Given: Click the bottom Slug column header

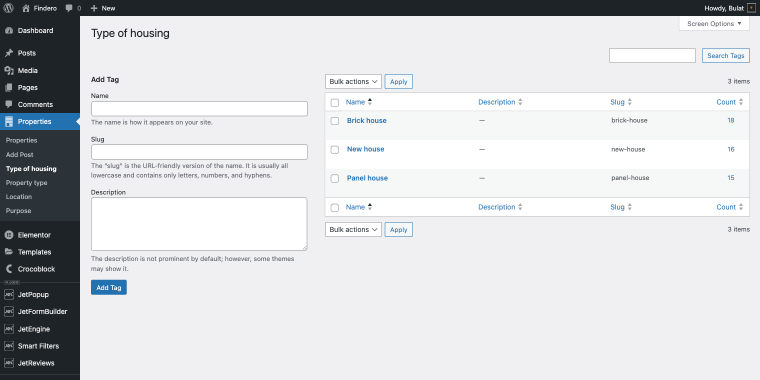Looking at the screenshot, I should [617, 207].
